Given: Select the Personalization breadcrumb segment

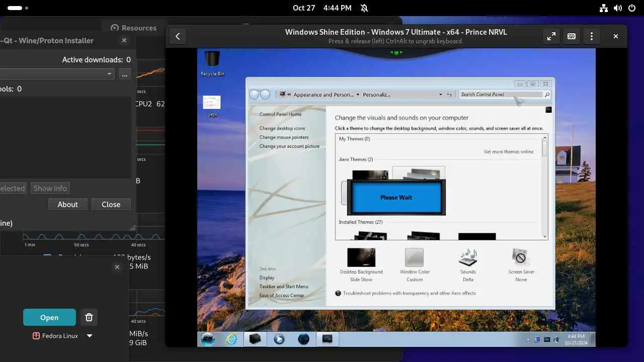Looking at the screenshot, I should [x=376, y=95].
